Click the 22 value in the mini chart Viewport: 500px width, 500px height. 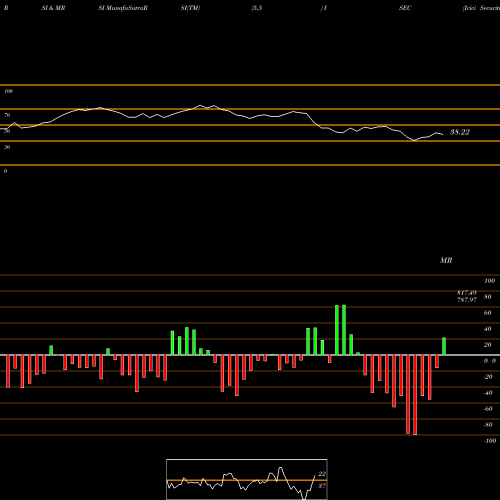pos(322,474)
